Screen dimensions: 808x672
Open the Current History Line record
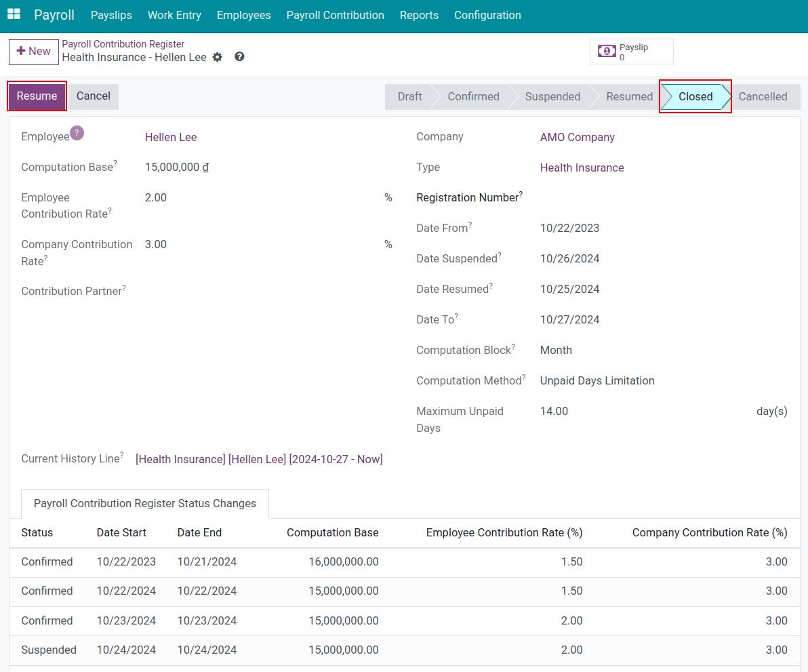coord(258,459)
